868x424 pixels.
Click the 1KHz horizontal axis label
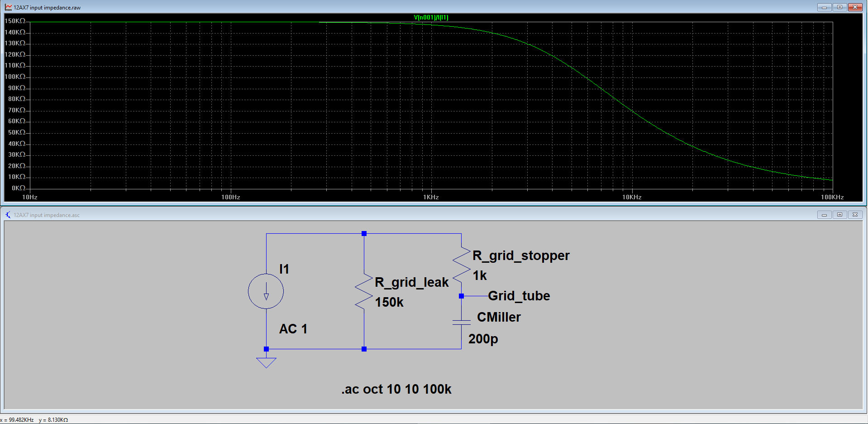click(x=431, y=197)
